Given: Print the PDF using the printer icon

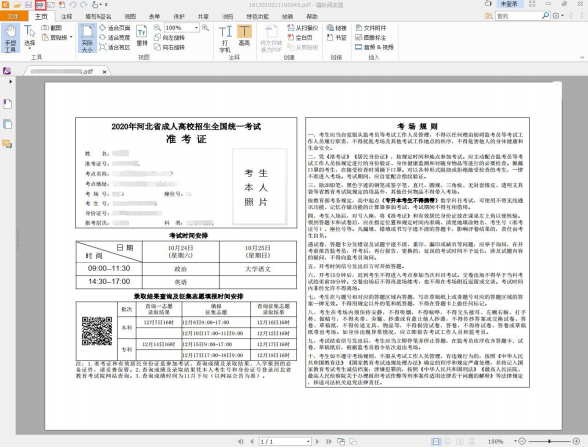Looking at the screenshot, I should (40, 4).
